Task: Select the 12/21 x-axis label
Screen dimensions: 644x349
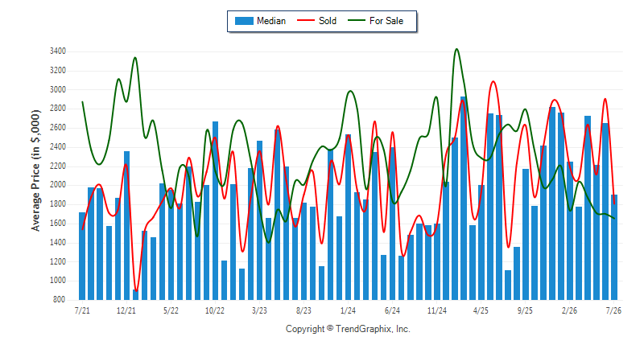Action: pos(126,310)
